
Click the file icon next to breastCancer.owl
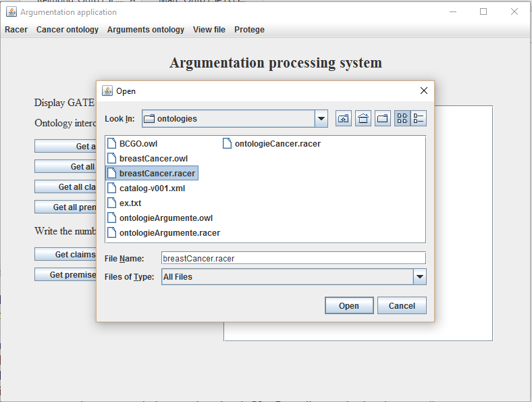[111, 159]
